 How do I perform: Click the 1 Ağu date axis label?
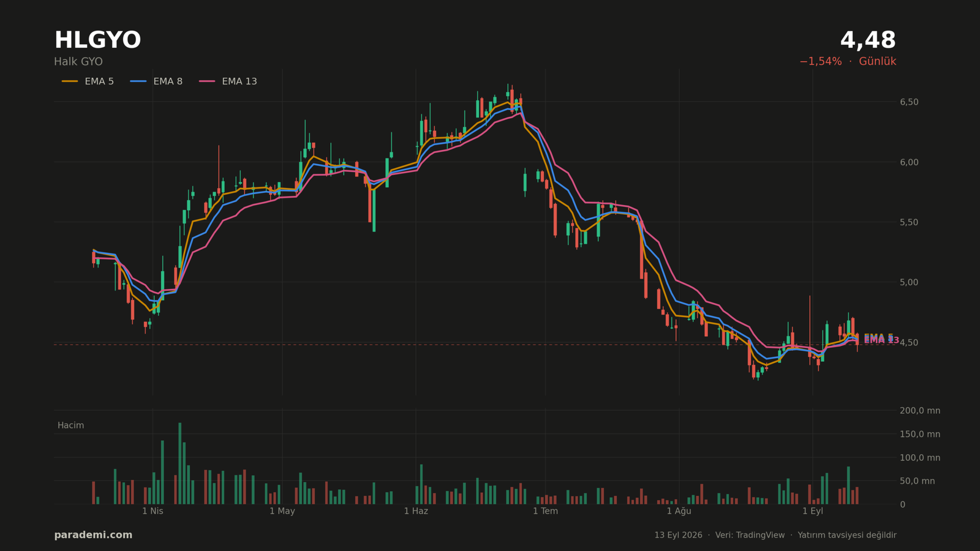(x=679, y=511)
